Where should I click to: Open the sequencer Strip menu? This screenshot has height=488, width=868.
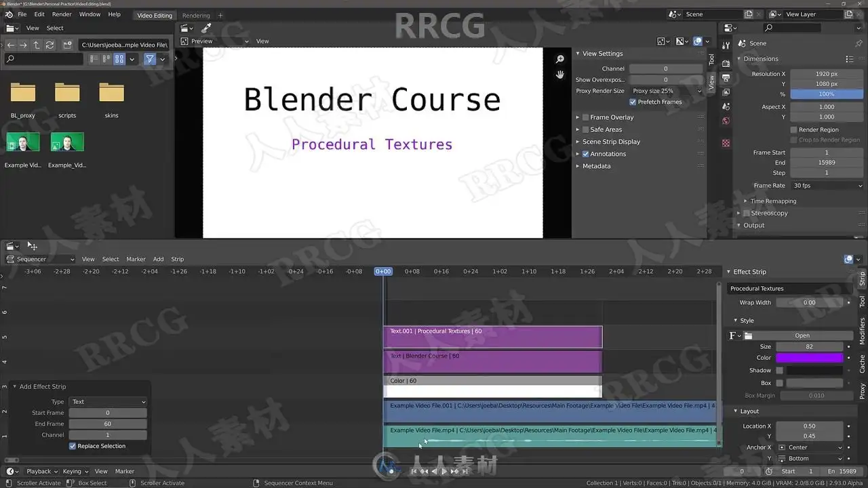pos(178,259)
